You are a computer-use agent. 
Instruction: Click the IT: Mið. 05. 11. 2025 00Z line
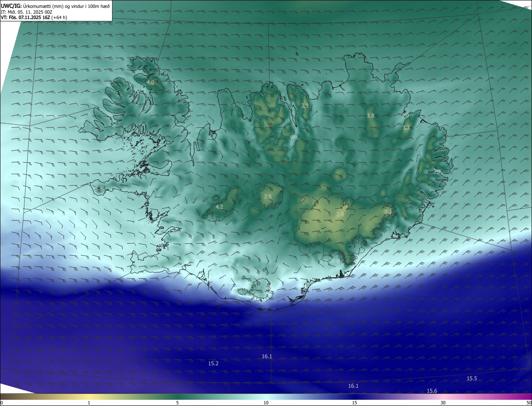coord(27,12)
